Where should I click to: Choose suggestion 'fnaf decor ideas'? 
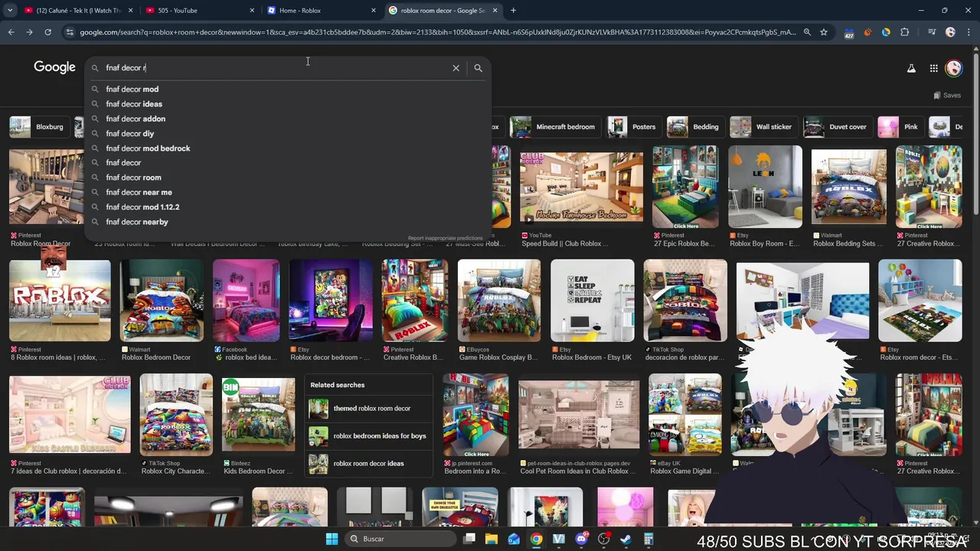click(x=287, y=104)
